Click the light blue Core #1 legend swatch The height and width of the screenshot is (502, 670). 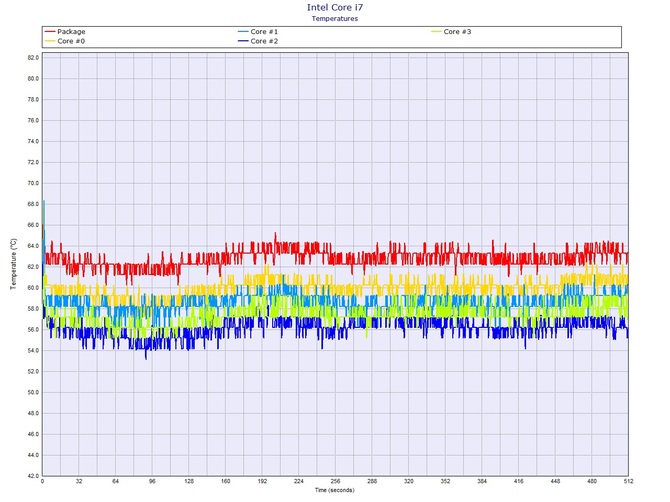point(243,32)
